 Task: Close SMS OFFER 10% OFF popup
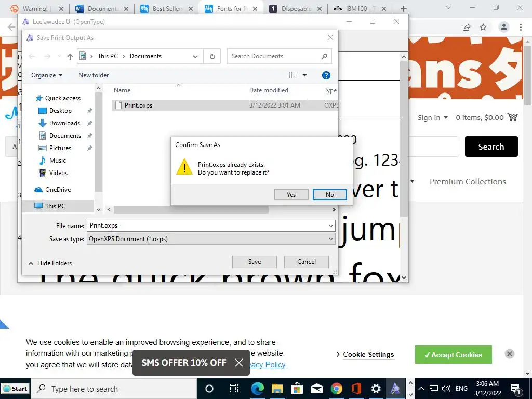pos(239,362)
